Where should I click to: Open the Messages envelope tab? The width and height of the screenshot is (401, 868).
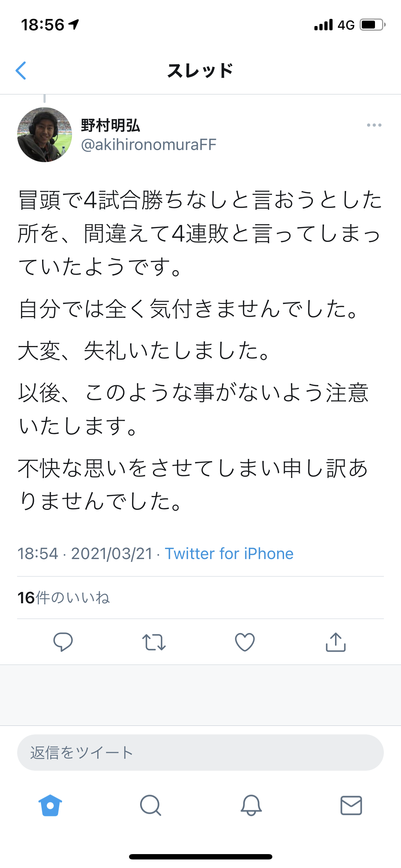click(351, 805)
